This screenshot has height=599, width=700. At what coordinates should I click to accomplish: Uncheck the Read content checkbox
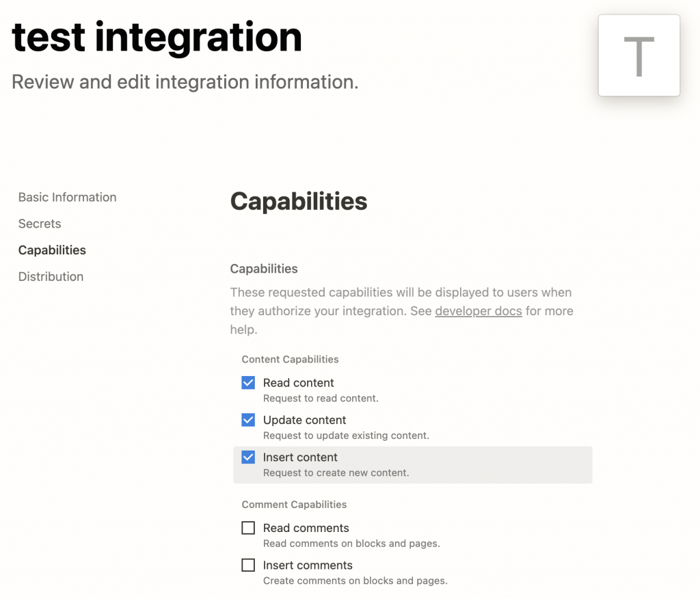coord(248,383)
